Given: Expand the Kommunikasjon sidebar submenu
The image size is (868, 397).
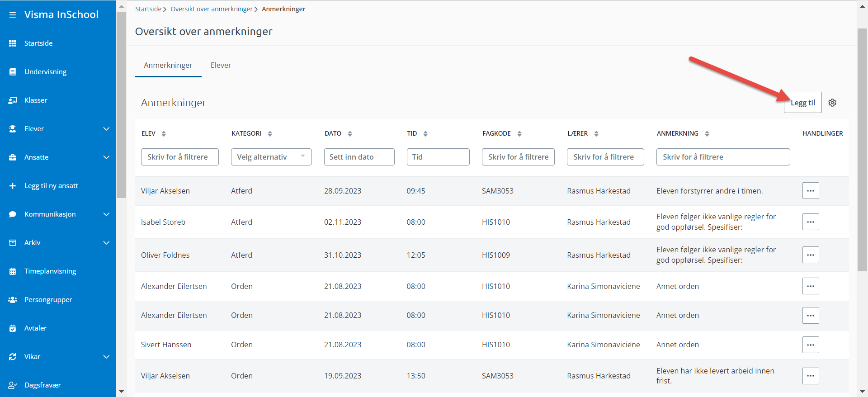Looking at the screenshot, I should pos(106,214).
